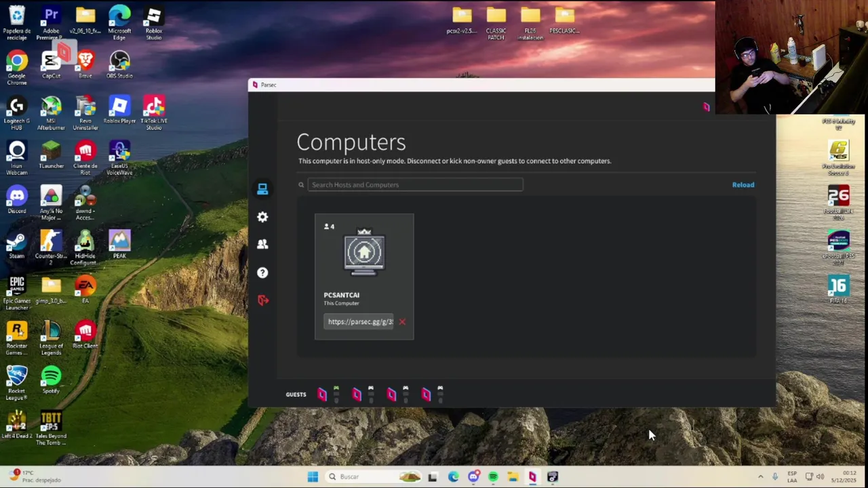Screen dimensions: 868x488
Task: Open Brave browser desktop shortcut
Action: (85, 65)
